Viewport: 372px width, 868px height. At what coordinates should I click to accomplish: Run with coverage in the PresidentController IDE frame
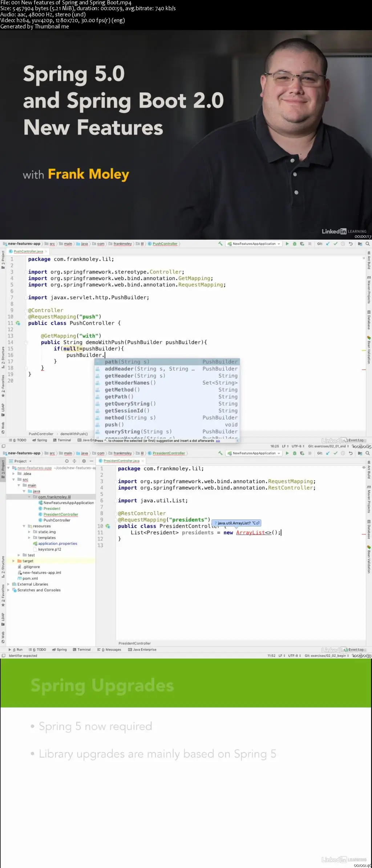pyautogui.click(x=302, y=453)
